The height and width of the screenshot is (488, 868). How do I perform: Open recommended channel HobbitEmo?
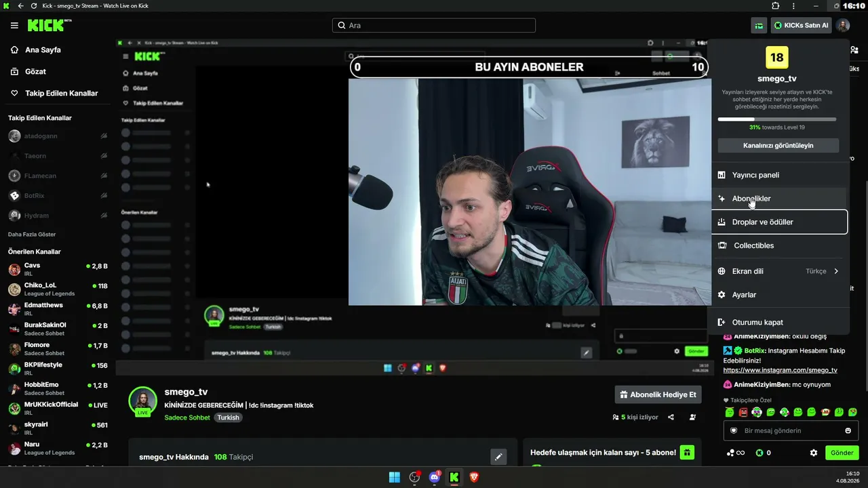tap(58, 388)
